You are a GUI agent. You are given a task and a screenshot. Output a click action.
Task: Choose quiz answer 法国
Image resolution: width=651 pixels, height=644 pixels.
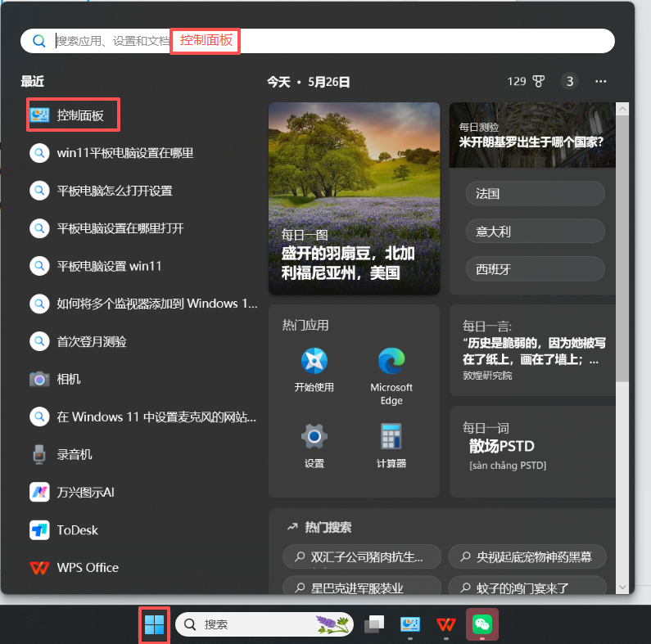(535, 193)
